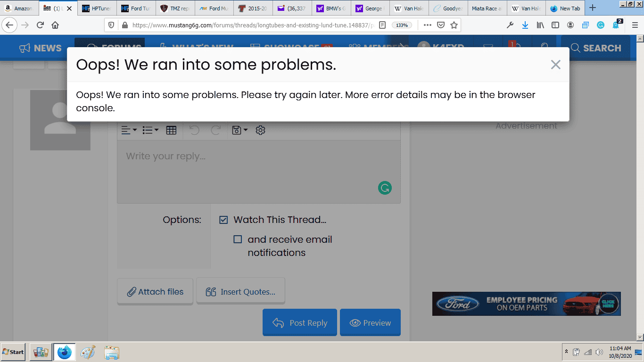The width and height of the screenshot is (644, 362).
Task: Save page to Pocket icon
Action: pyautogui.click(x=440, y=25)
